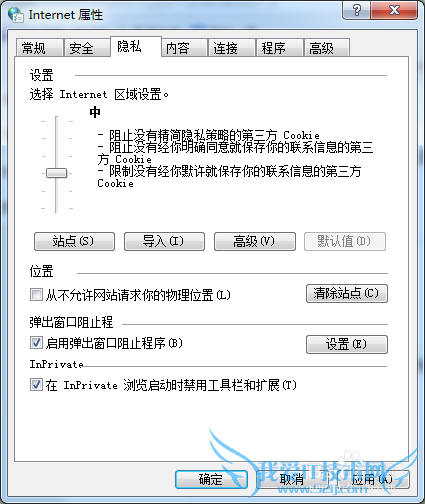This screenshot has width=425, height=504.
Task: Click the Internet Properties globe icon
Action: (x=16, y=14)
